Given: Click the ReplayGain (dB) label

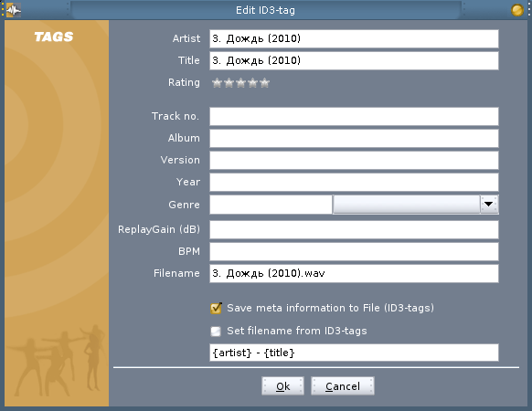Looking at the screenshot, I should point(159,229).
